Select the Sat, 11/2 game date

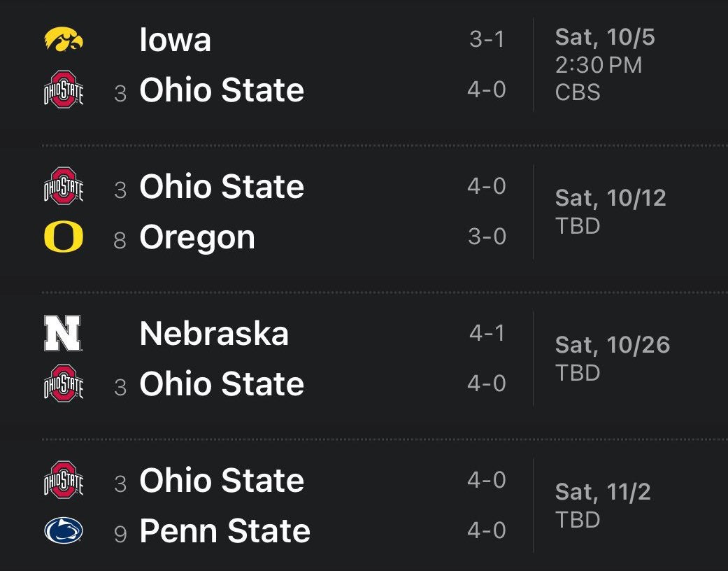[x=603, y=492]
